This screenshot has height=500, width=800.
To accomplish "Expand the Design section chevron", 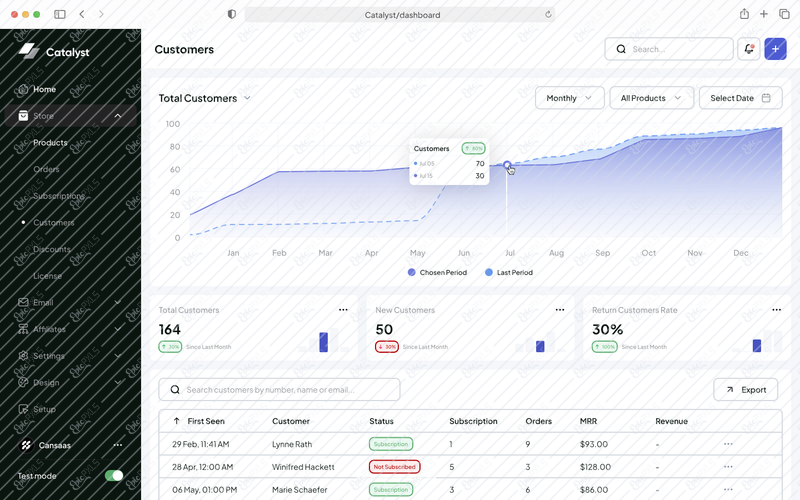I will [118, 382].
